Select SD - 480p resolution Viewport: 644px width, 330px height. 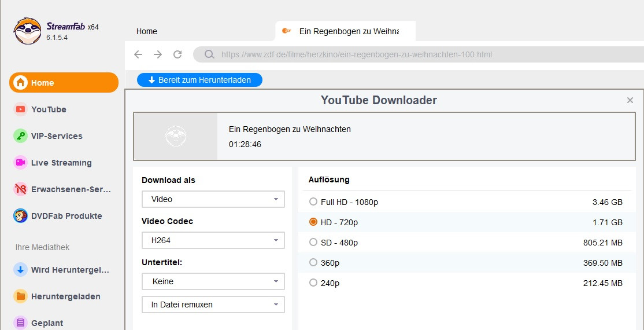(x=313, y=243)
